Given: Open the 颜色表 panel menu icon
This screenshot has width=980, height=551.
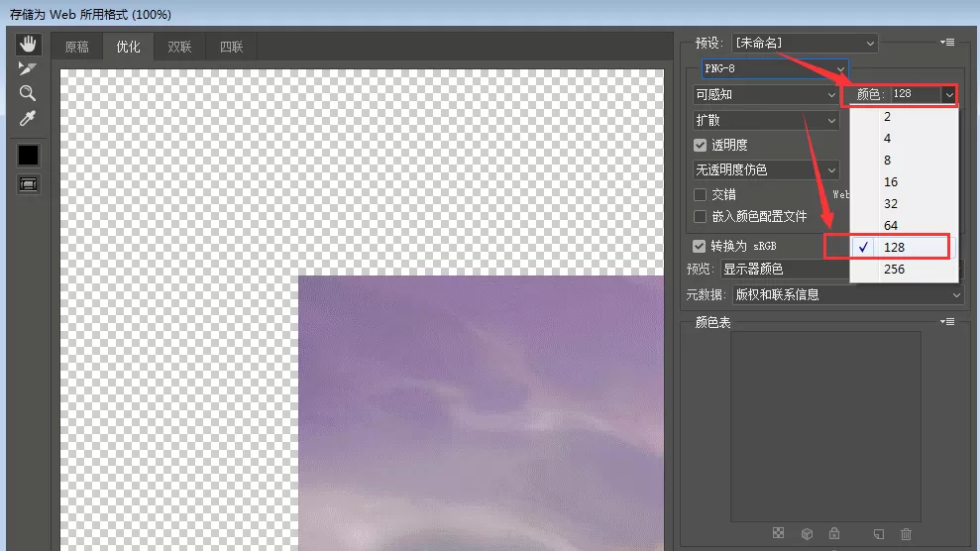Looking at the screenshot, I should tap(947, 322).
